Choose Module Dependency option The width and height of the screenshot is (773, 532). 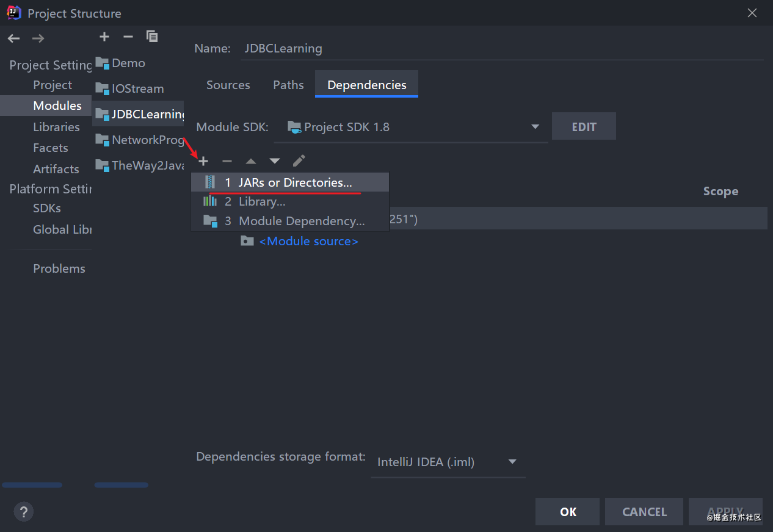[290, 221]
